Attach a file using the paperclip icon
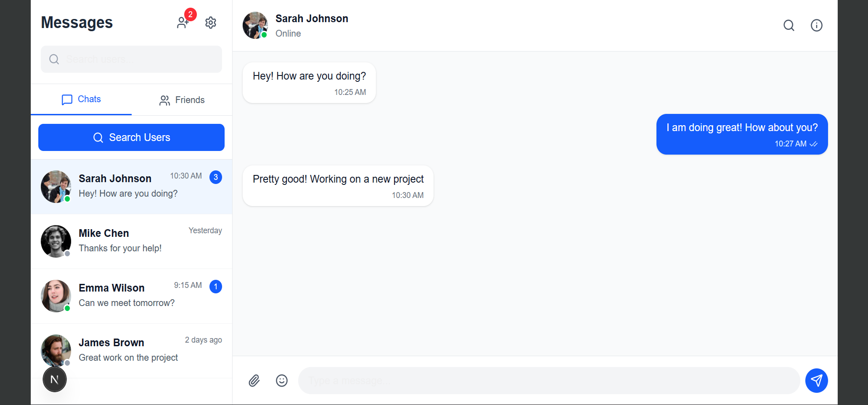 [254, 381]
